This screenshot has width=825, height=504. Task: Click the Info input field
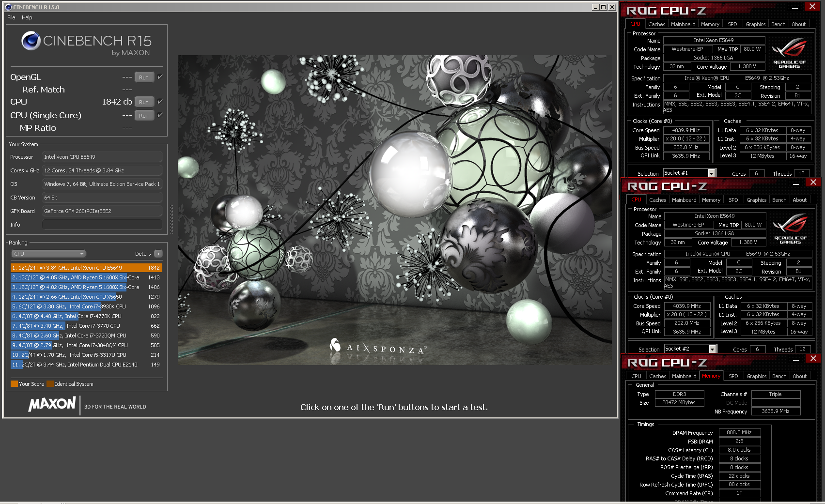pyautogui.click(x=102, y=225)
